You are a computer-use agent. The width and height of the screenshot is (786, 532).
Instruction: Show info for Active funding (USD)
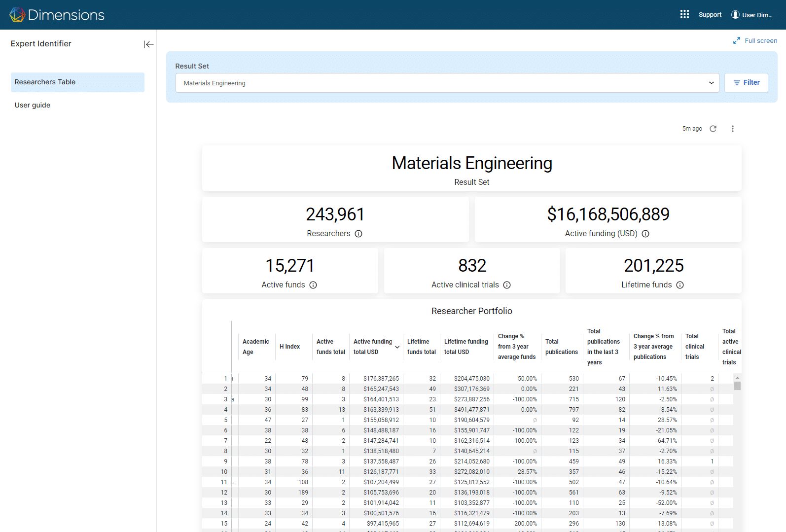pos(645,234)
